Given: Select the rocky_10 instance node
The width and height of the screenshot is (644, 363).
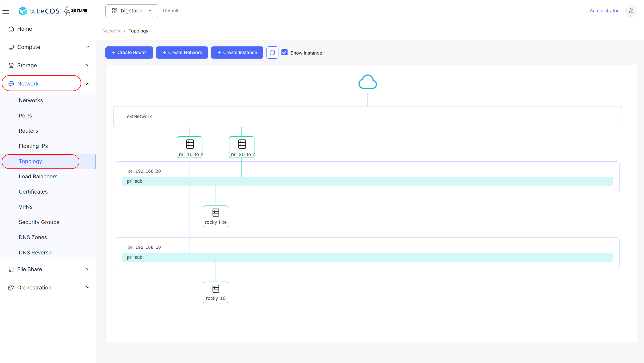Looking at the screenshot, I should tap(216, 292).
